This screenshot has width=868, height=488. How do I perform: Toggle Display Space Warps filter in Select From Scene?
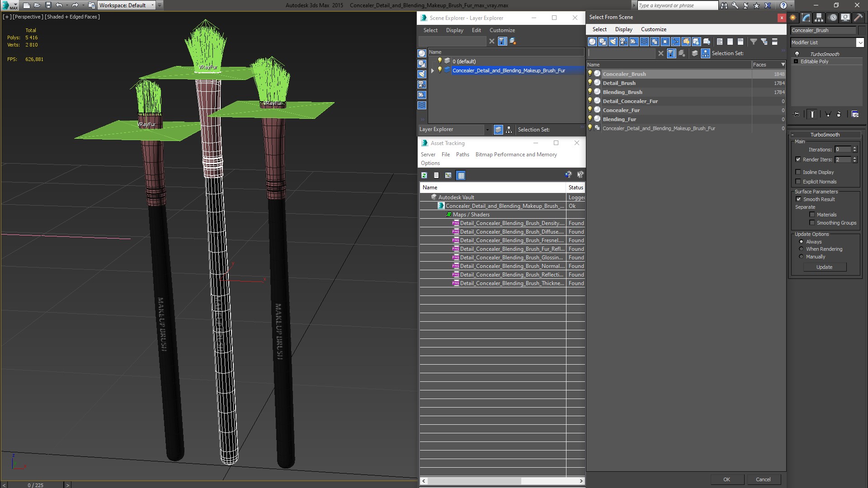pyautogui.click(x=644, y=42)
